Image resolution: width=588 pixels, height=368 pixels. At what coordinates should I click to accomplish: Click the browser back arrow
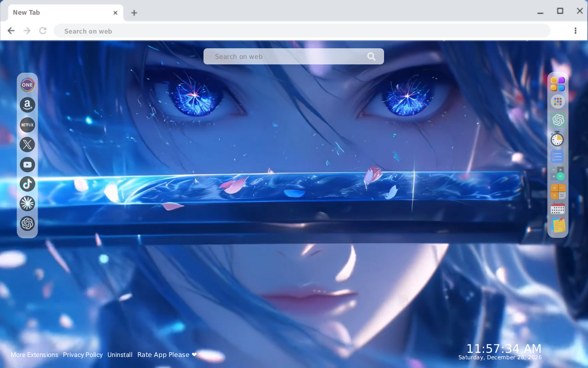tap(11, 31)
